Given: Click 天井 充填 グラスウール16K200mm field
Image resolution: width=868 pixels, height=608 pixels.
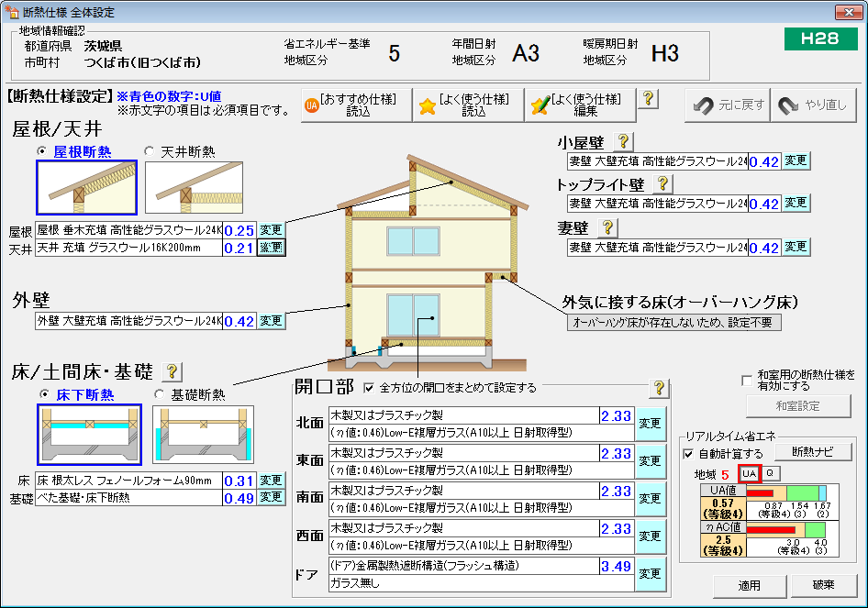Looking at the screenshot, I should coord(129,248).
